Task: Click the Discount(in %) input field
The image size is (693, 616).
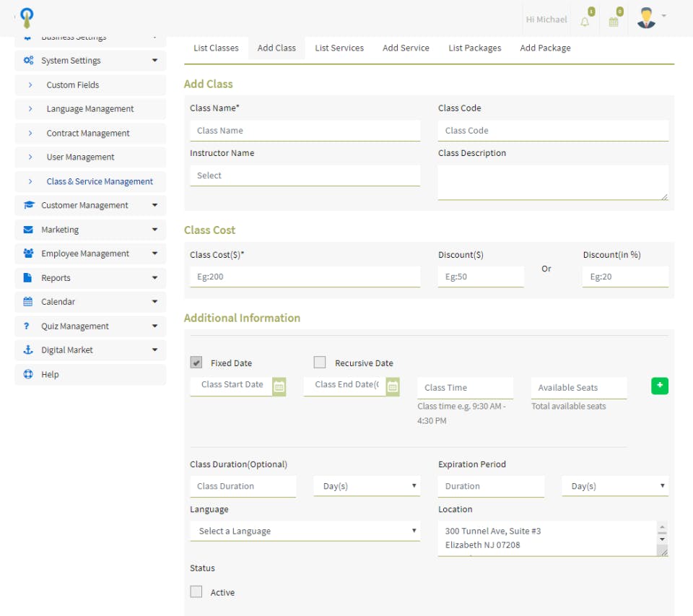Action: pos(625,277)
